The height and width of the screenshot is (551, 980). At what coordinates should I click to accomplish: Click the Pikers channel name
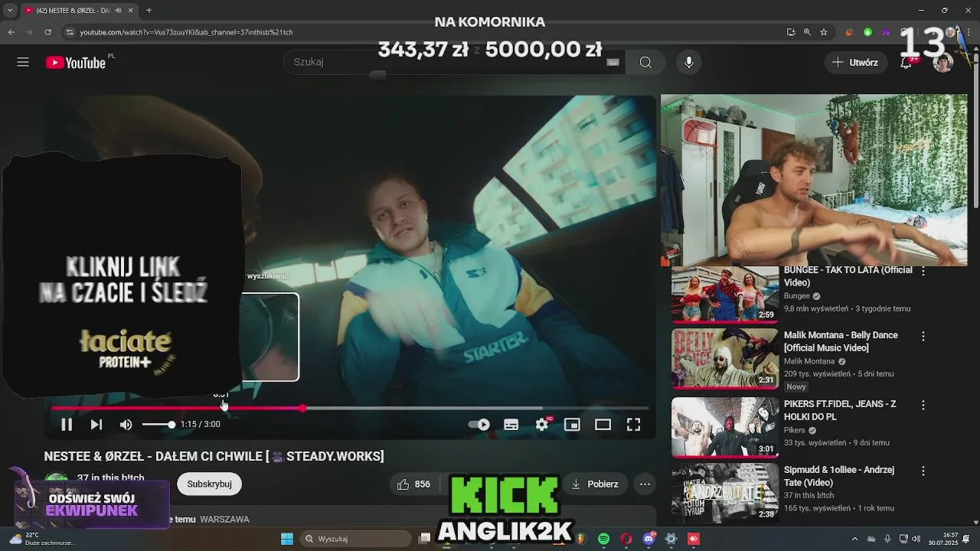click(795, 430)
